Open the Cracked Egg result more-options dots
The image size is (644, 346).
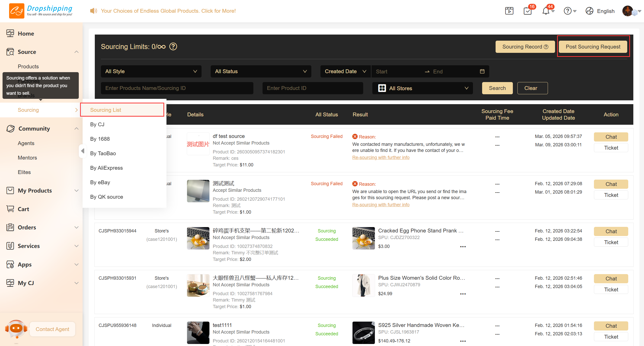[463, 247]
